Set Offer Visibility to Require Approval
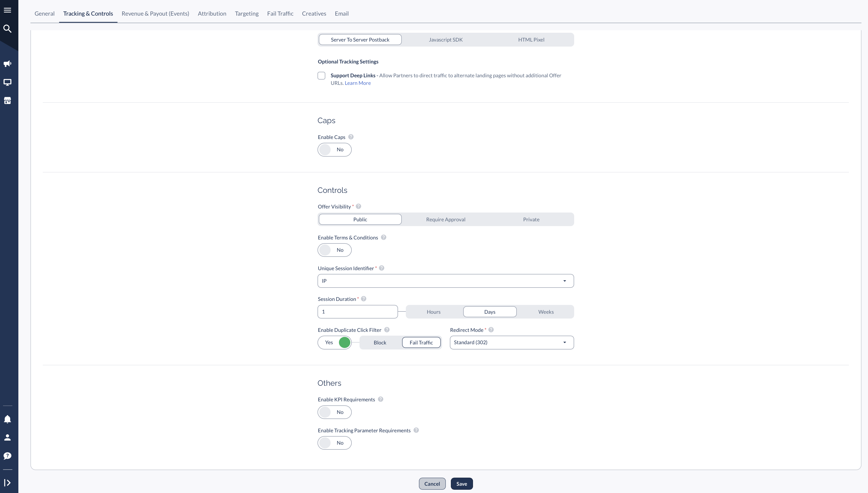868x493 pixels. point(446,219)
